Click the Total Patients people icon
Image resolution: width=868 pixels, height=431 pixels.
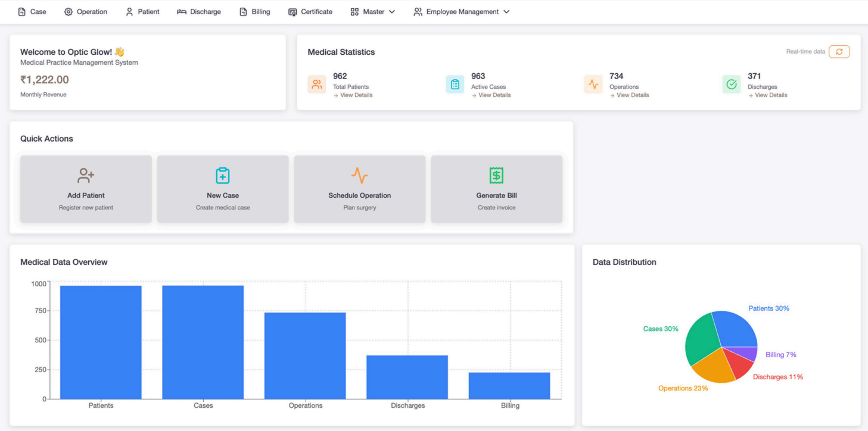click(x=317, y=85)
